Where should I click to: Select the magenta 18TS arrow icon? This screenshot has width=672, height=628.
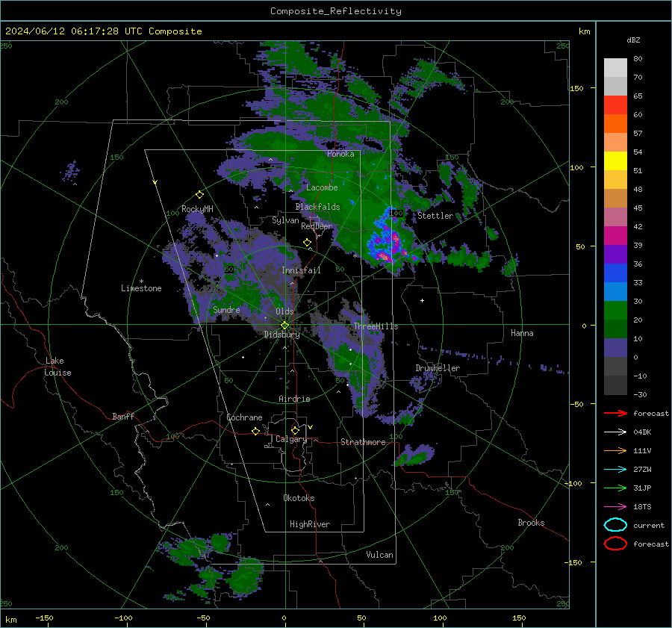(x=615, y=507)
